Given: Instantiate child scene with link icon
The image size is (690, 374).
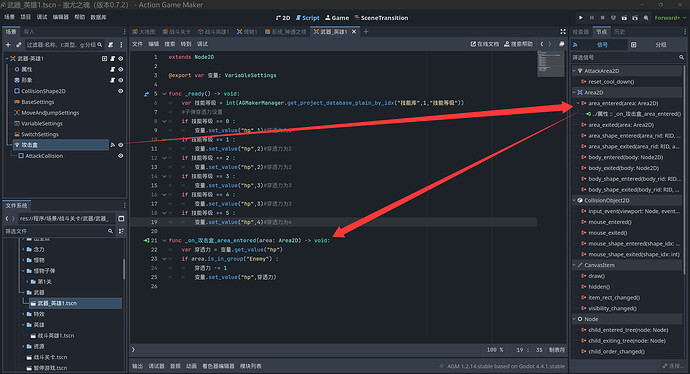Looking at the screenshot, I should pyautogui.click(x=18, y=44).
